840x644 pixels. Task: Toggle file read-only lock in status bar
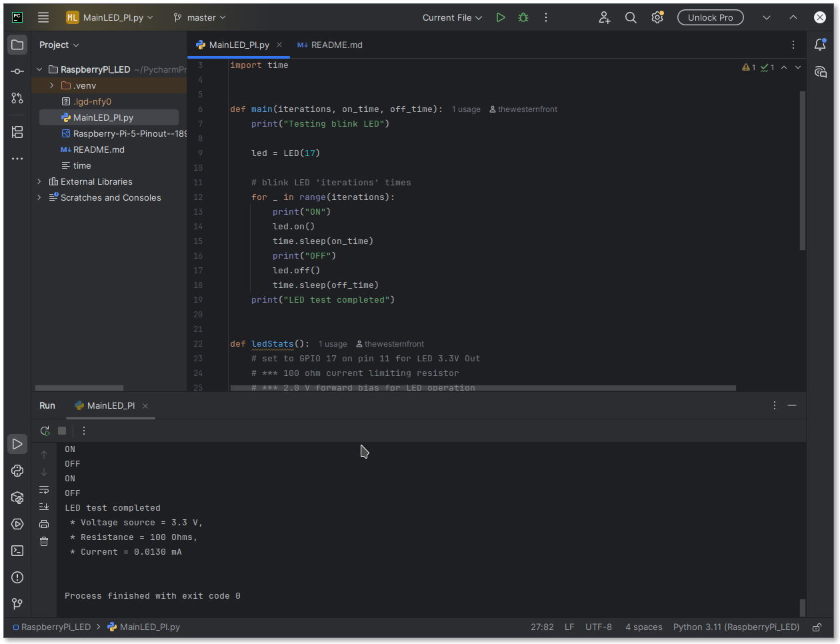[817, 627]
